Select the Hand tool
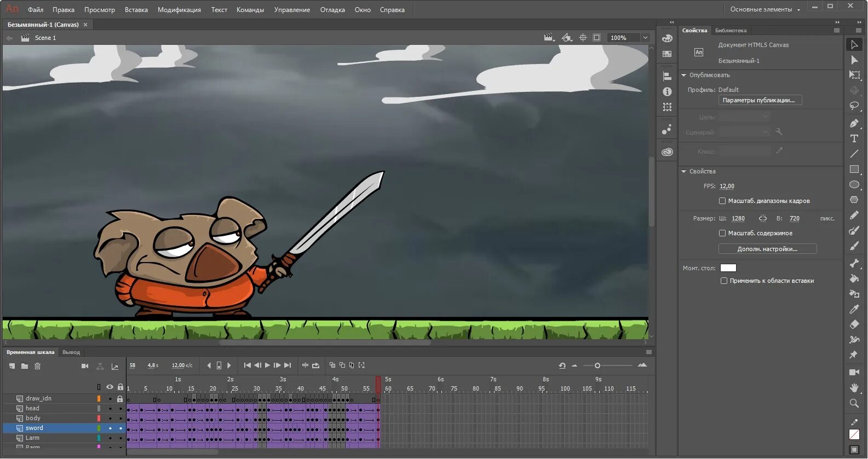This screenshot has height=459, width=868. tap(854, 388)
